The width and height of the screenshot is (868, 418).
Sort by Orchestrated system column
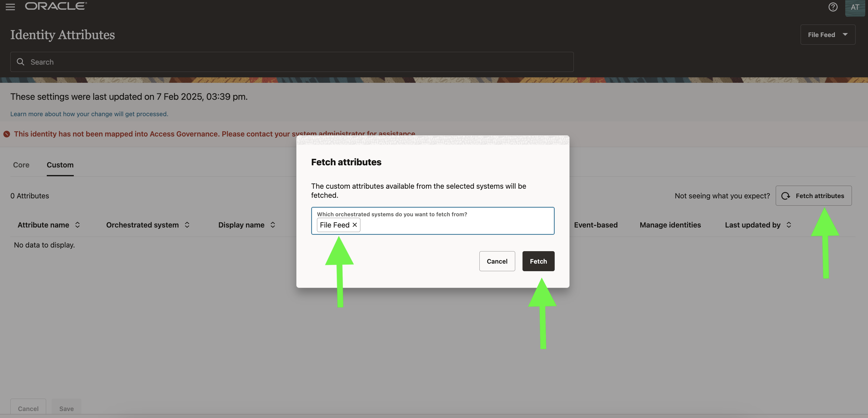tap(187, 225)
